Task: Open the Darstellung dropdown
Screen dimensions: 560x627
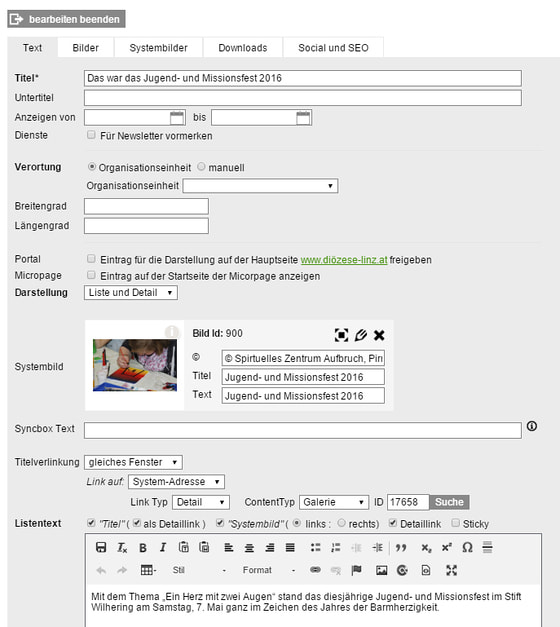Action: click(131, 292)
